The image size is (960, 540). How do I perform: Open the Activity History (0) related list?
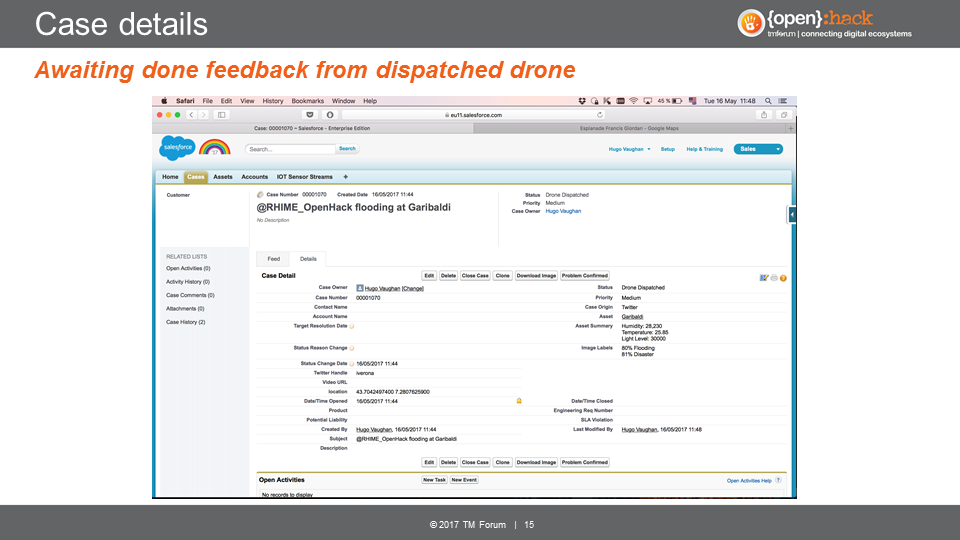pos(188,282)
